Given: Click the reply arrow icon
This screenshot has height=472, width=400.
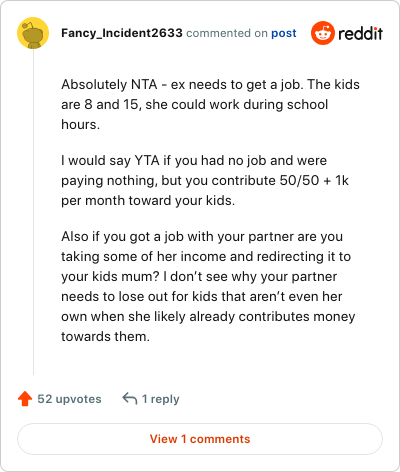Looking at the screenshot, I should click(130, 398).
